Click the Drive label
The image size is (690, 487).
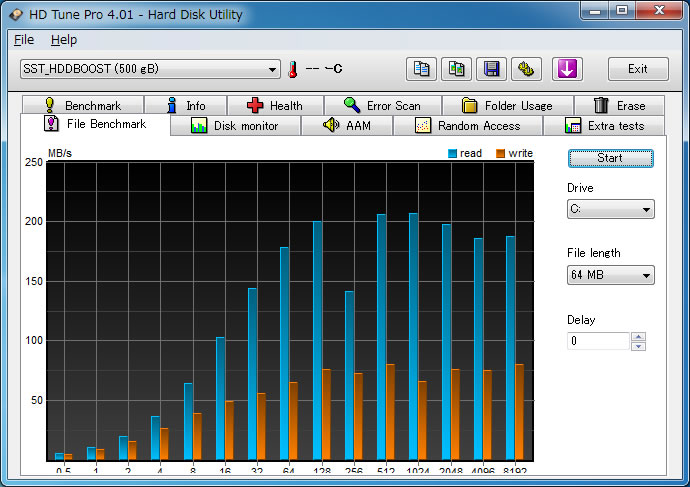(x=580, y=188)
